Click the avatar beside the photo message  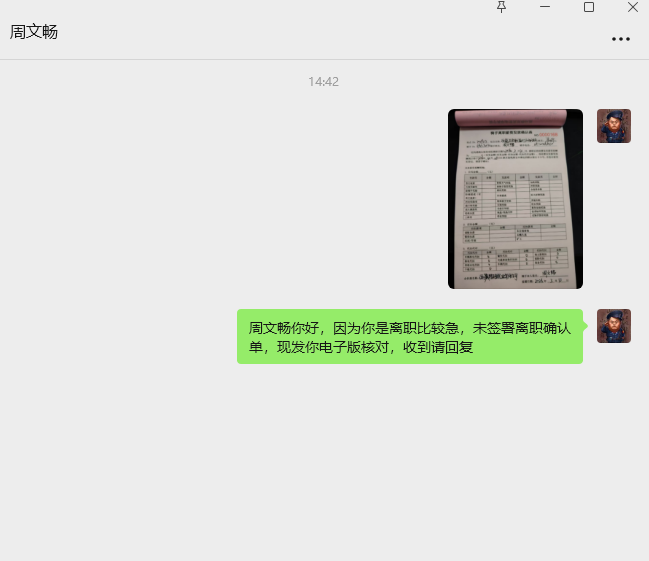point(614,126)
